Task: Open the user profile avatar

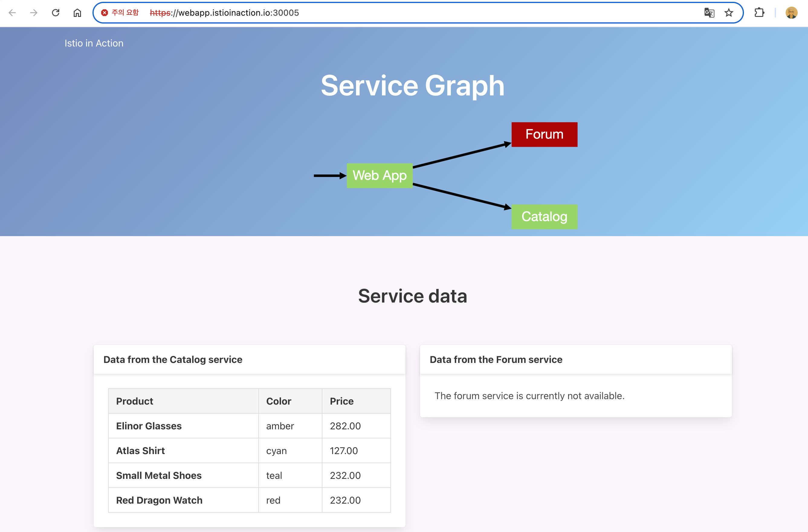Action: pos(791,13)
